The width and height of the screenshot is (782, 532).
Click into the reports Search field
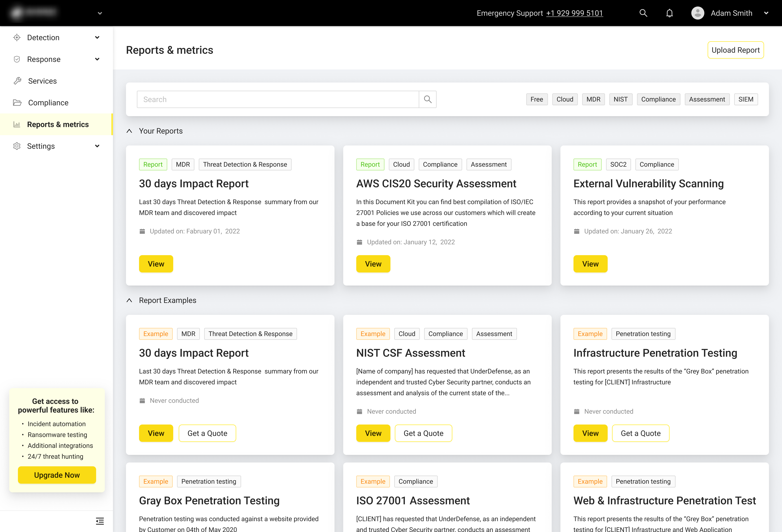278,99
